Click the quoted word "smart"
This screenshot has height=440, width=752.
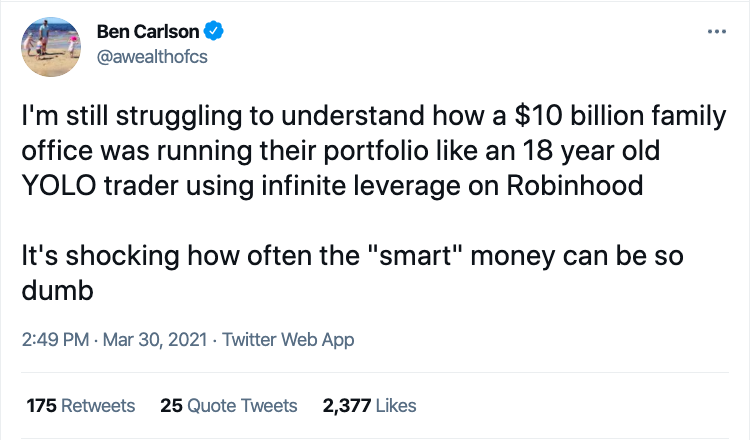click(429, 256)
